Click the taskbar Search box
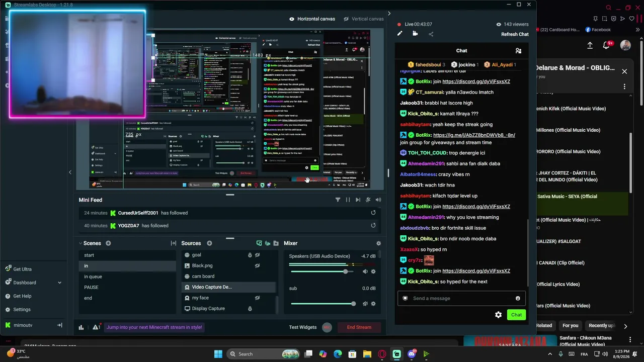The width and height of the screenshot is (644, 362). point(263,354)
